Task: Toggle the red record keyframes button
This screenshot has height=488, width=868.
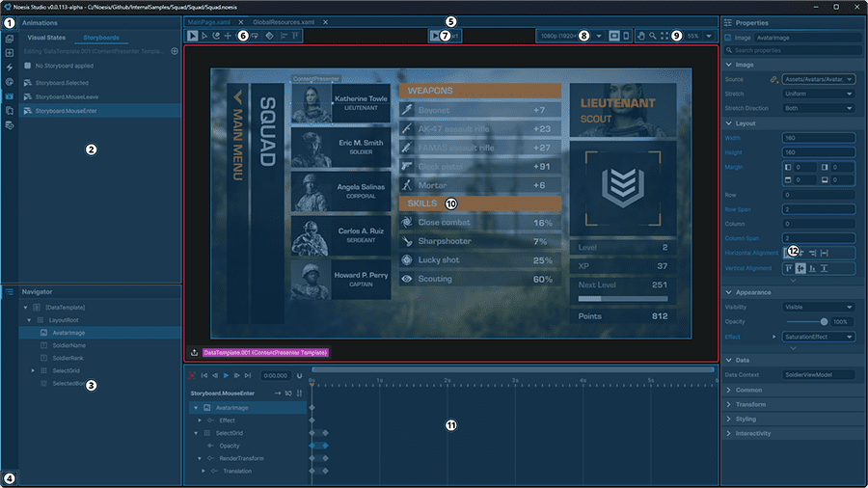Action: click(192, 376)
